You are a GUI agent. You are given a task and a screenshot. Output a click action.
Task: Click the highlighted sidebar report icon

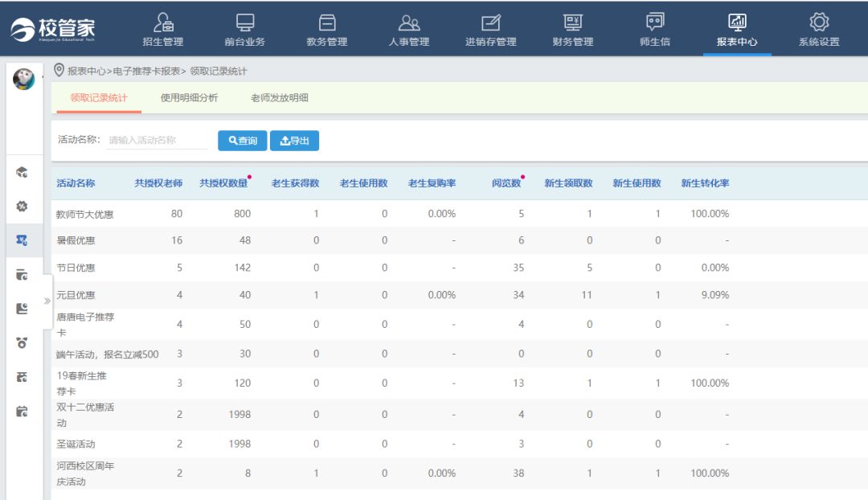(x=23, y=240)
